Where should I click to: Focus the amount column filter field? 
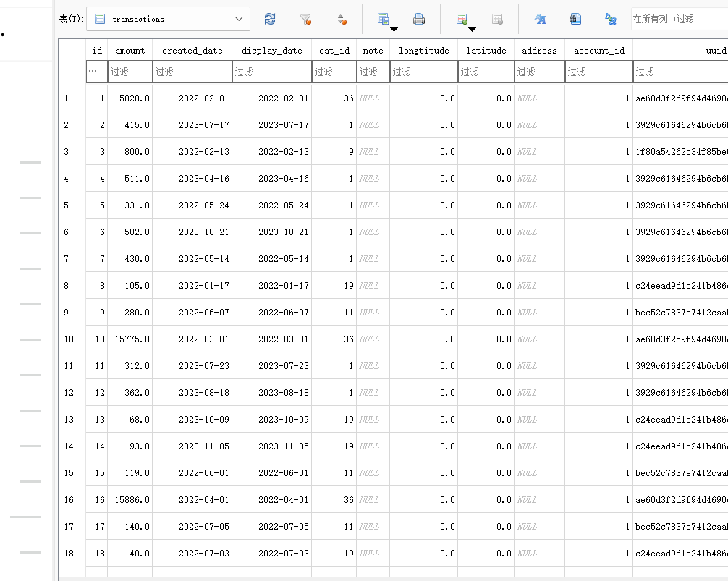(130, 72)
